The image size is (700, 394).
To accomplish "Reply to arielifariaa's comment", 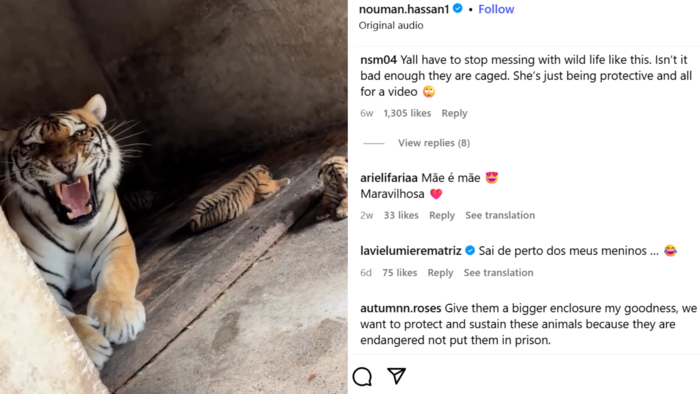I will click(442, 215).
